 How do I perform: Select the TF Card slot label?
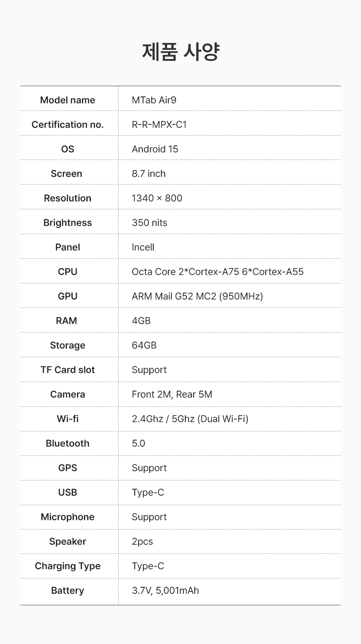[x=68, y=370]
